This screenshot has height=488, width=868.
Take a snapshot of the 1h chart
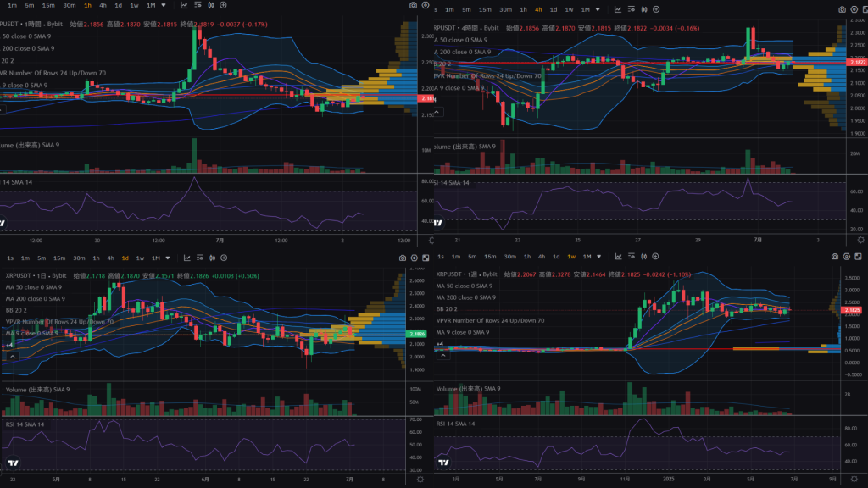click(413, 5)
